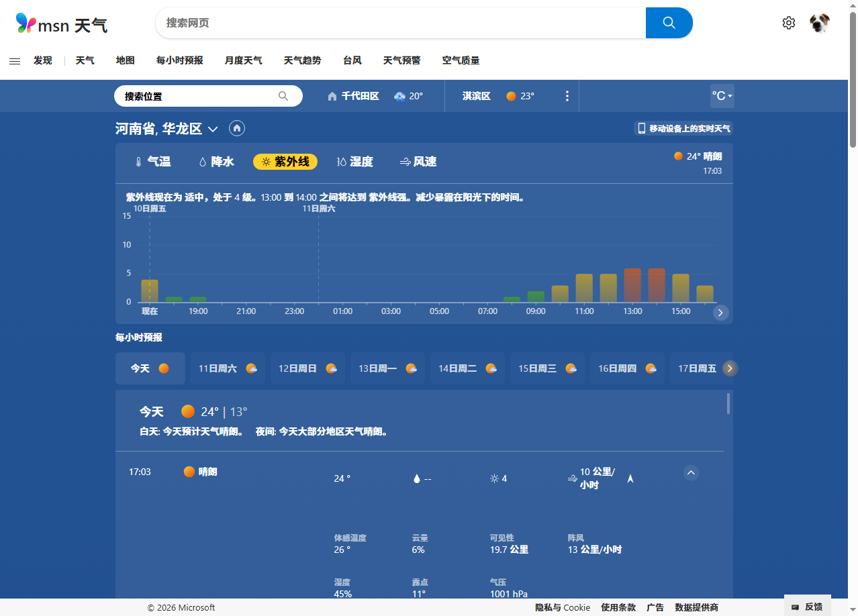This screenshot has height=616, width=858.
Task: Expand the 河南省, 华龙区 location chevron
Action: [213, 129]
